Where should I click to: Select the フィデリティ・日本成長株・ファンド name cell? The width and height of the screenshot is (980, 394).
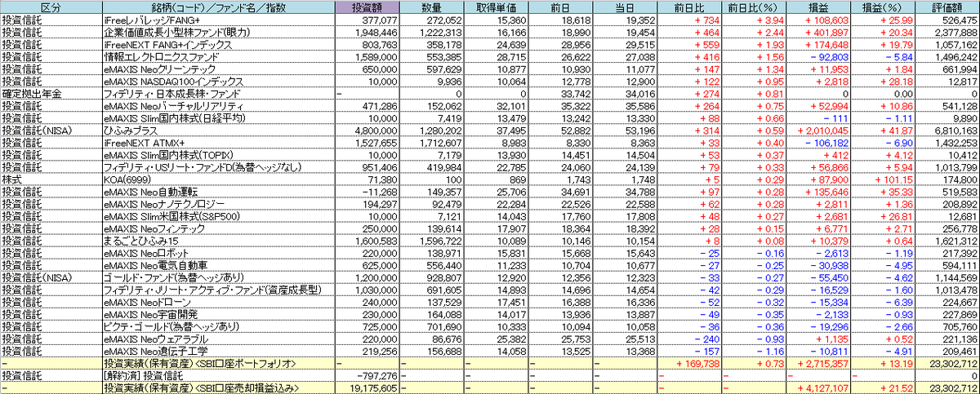click(219, 94)
